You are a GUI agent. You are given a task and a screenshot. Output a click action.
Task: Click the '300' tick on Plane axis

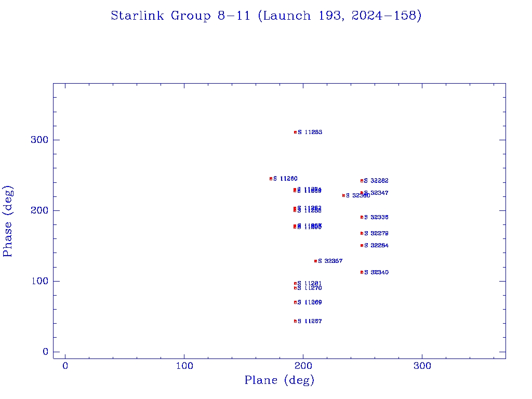(422, 366)
